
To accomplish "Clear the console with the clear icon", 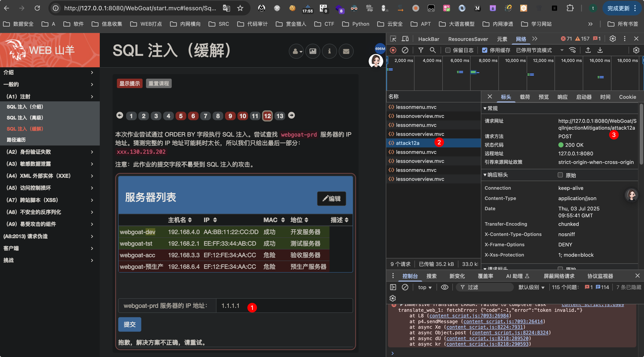I will point(405,287).
